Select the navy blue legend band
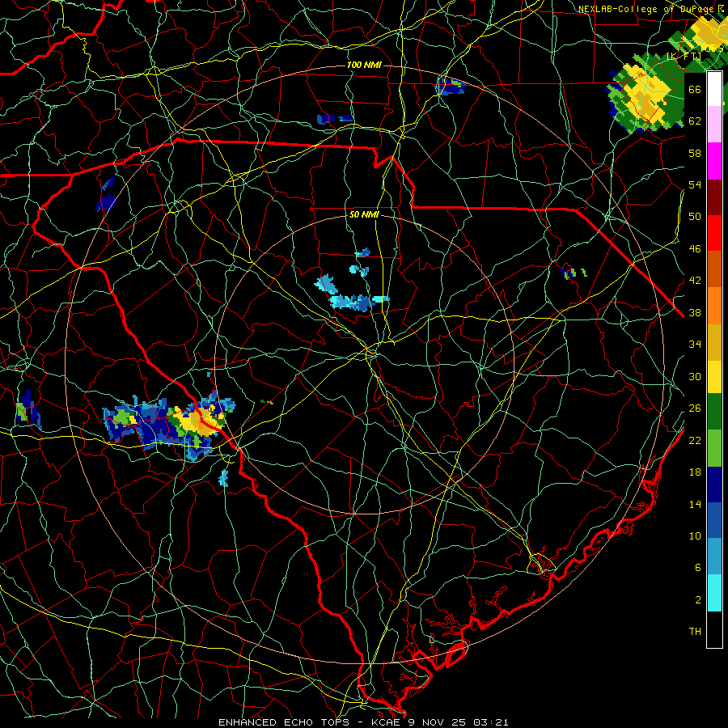 click(714, 485)
